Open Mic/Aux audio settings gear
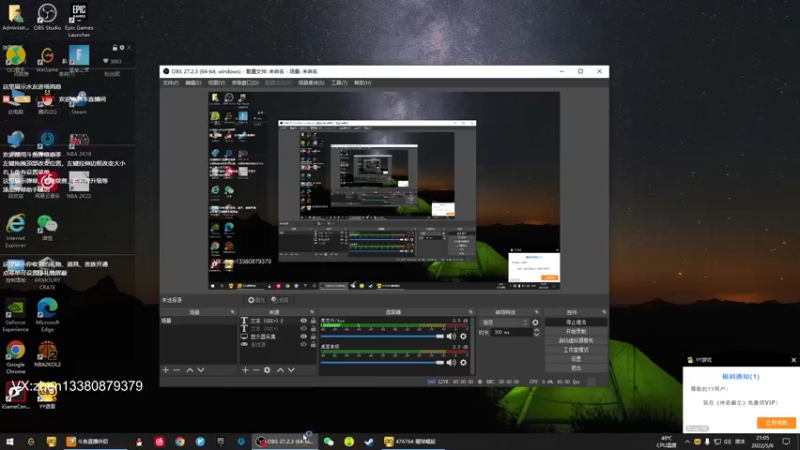 (x=463, y=336)
